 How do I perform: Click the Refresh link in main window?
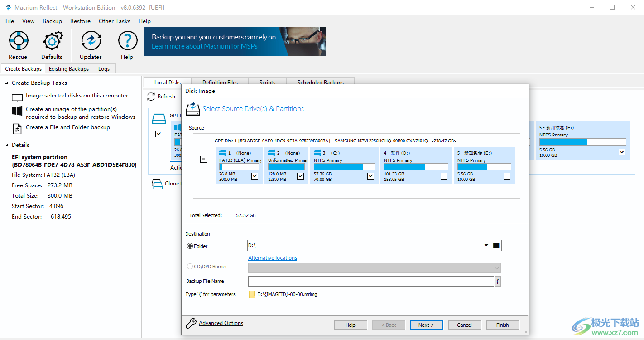coord(166,97)
